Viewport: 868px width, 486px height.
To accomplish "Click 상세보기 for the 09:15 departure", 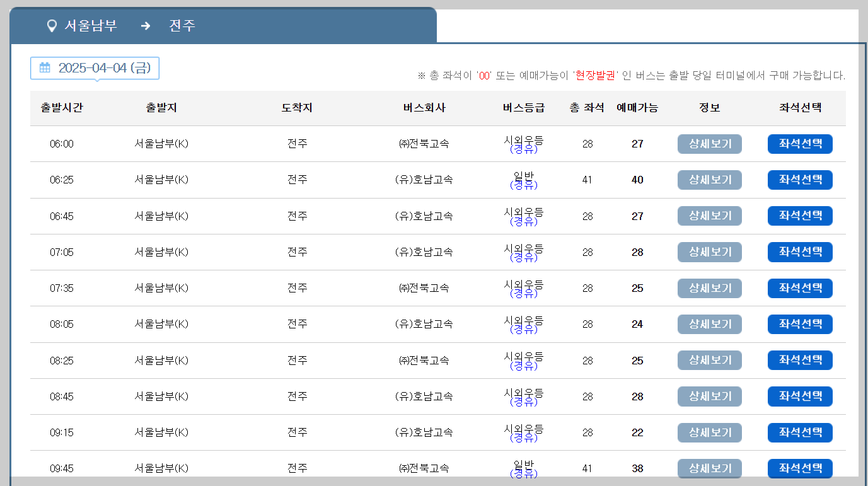I will tap(709, 432).
